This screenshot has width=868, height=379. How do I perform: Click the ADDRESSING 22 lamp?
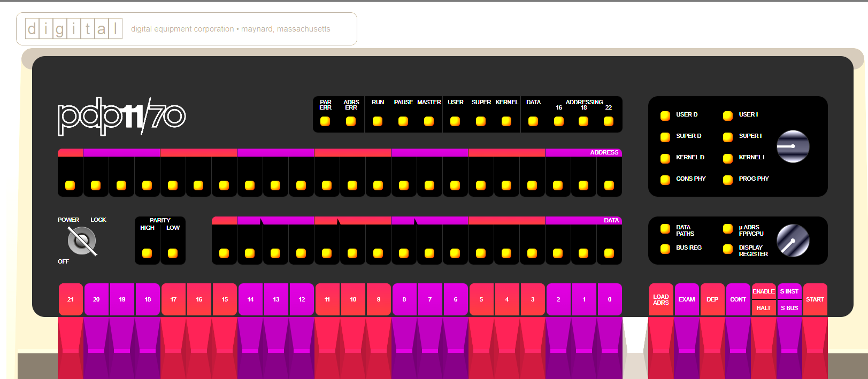tap(609, 121)
